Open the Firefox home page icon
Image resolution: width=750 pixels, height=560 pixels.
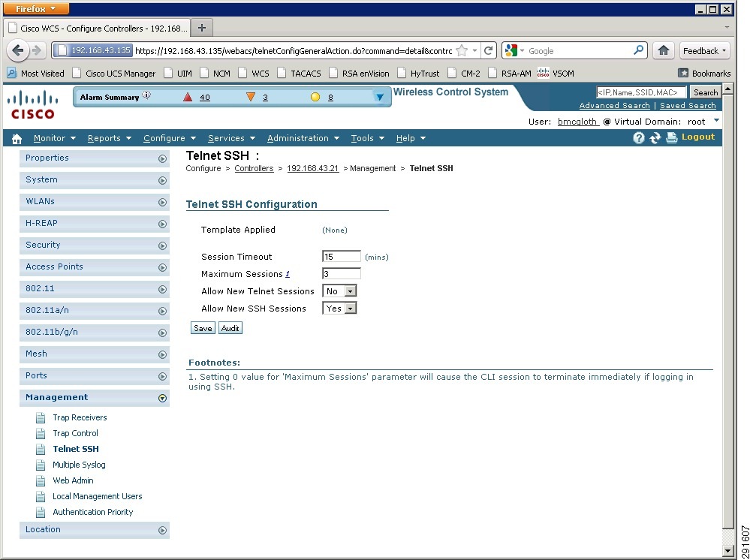[664, 50]
